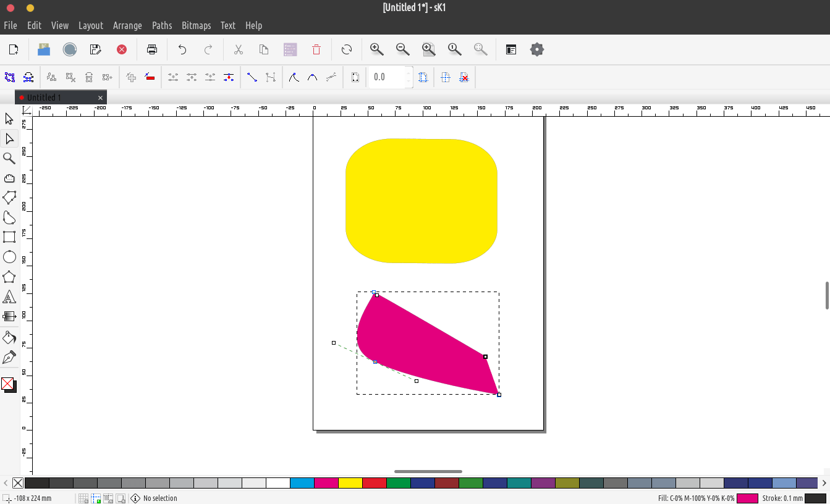Image resolution: width=830 pixels, height=504 pixels.
Task: Open Preferences via the gear icon
Action: pos(536,49)
